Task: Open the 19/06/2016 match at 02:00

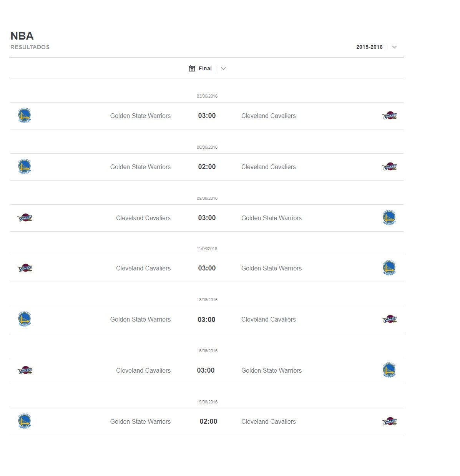Action: pos(208,421)
